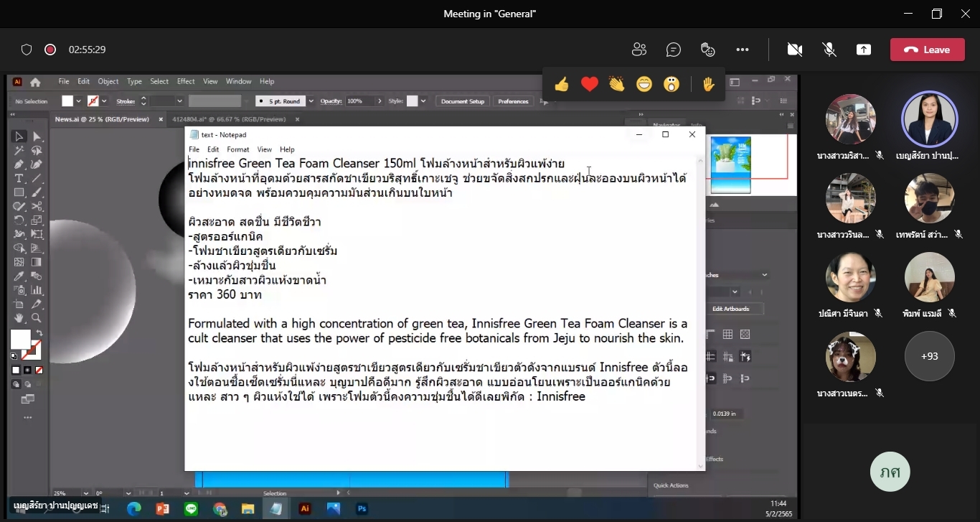Image resolution: width=980 pixels, height=522 pixels.
Task: Send a heart reaction
Action: [590, 85]
